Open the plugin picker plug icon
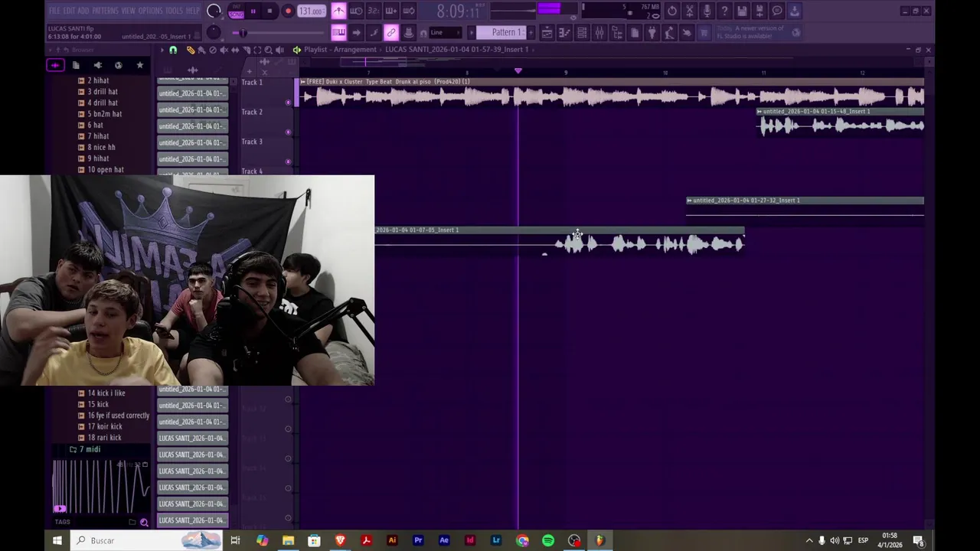Screen dimensions: 980x551 click(x=652, y=32)
